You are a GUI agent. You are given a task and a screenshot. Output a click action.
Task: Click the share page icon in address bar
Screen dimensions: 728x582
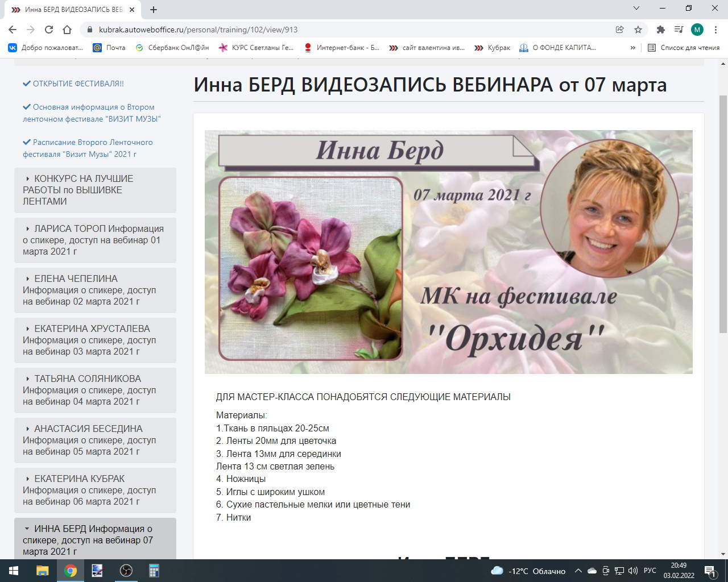(620, 30)
